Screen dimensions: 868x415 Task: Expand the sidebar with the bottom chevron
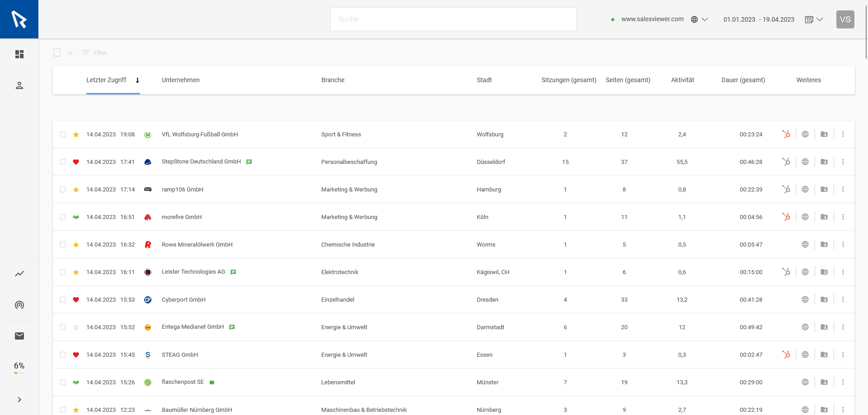[19, 400]
